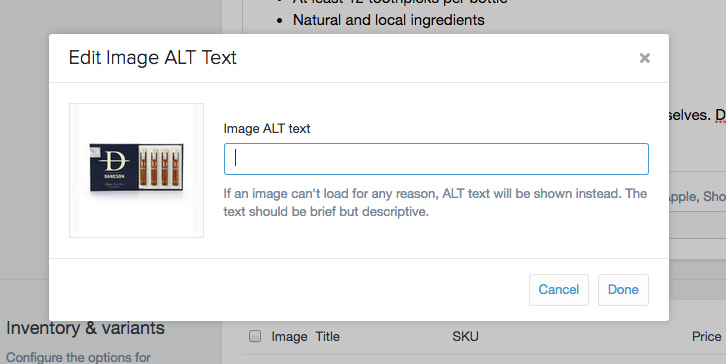The height and width of the screenshot is (364, 726).
Task: Sort variants by Title column
Action: point(327,337)
